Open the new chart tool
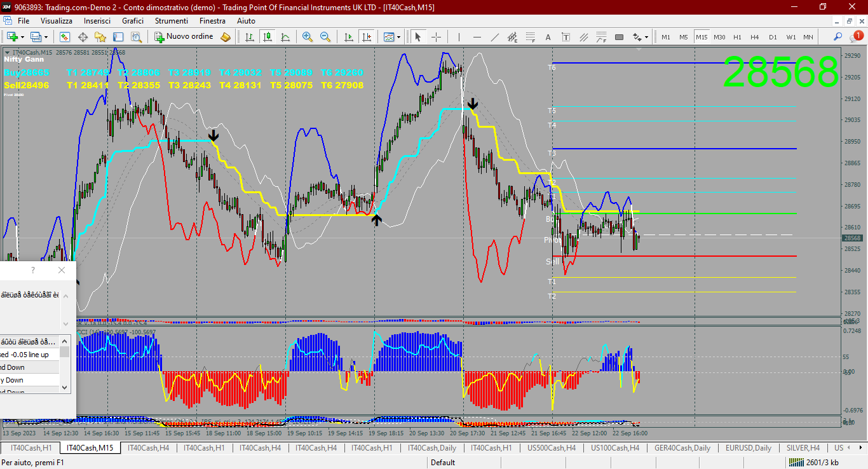 point(12,37)
